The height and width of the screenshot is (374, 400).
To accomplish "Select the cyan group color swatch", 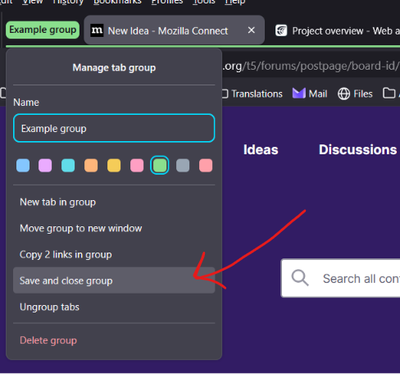I will pyautogui.click(x=68, y=165).
